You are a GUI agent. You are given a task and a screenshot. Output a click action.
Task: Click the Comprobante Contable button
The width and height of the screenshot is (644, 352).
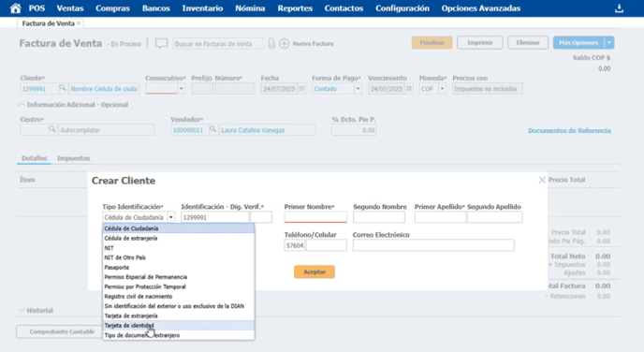click(x=62, y=331)
